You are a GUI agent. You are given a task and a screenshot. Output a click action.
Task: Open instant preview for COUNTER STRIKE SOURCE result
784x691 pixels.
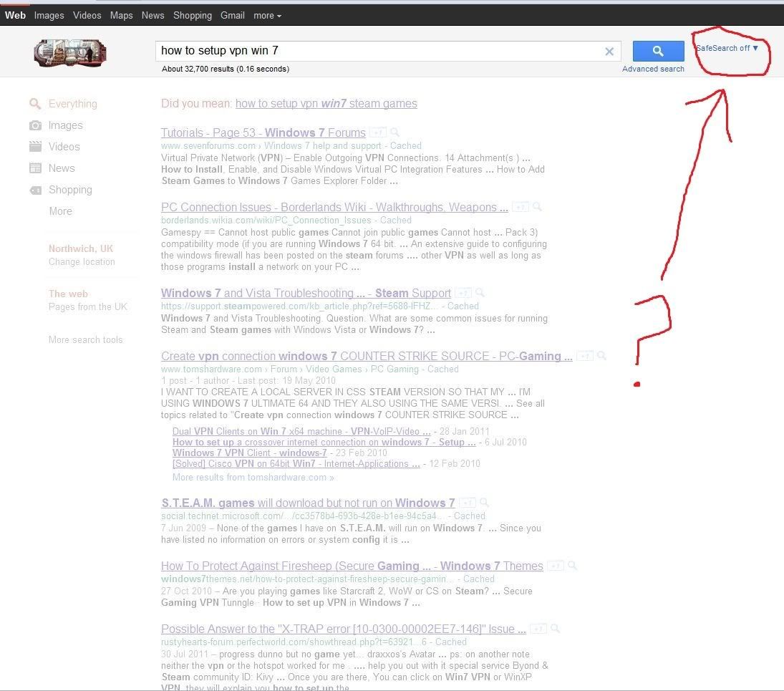click(x=602, y=355)
